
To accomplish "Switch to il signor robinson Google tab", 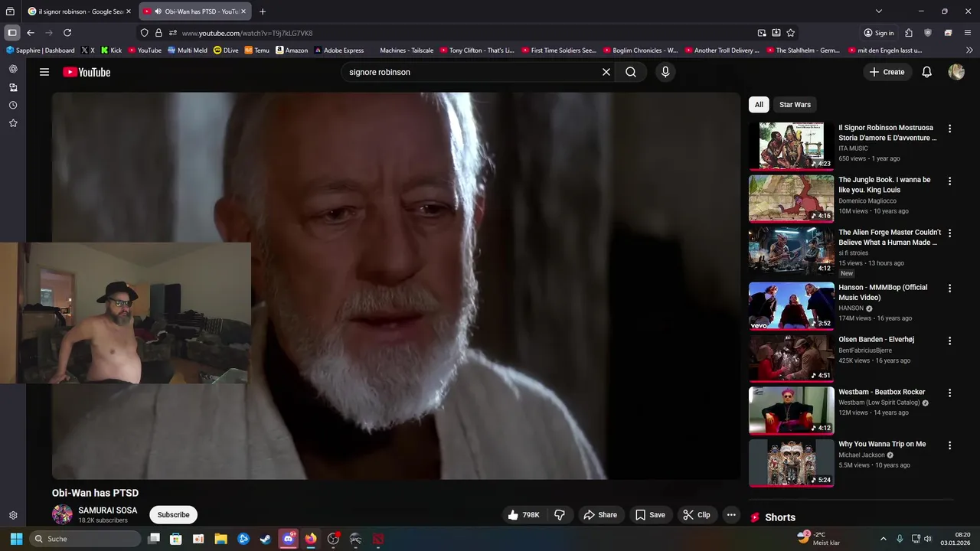I will pos(78,11).
